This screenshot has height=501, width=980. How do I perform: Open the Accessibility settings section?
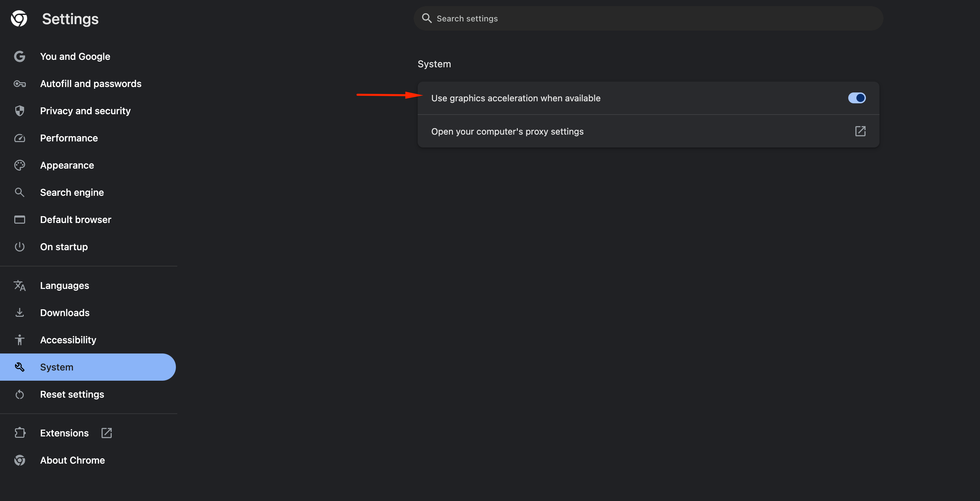click(68, 340)
